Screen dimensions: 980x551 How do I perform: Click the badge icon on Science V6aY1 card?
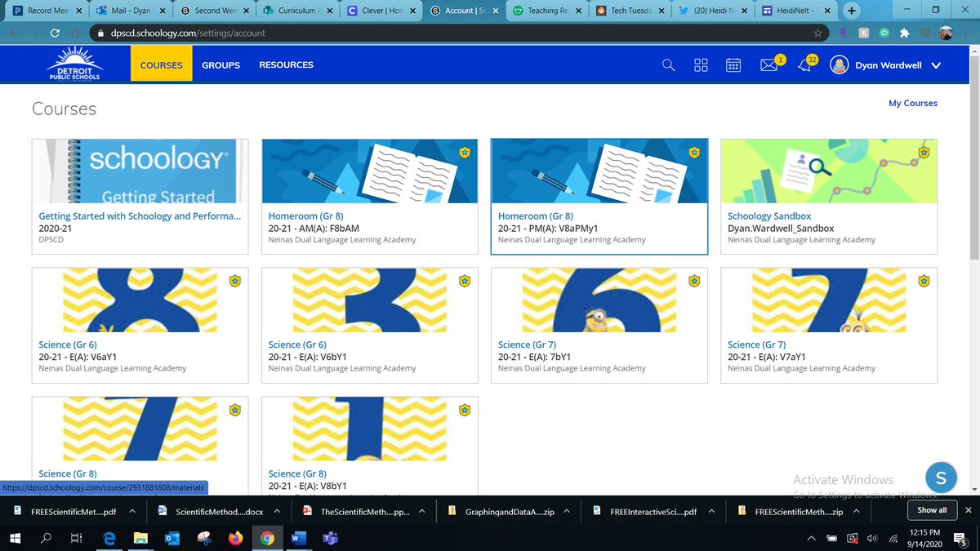[x=235, y=281]
